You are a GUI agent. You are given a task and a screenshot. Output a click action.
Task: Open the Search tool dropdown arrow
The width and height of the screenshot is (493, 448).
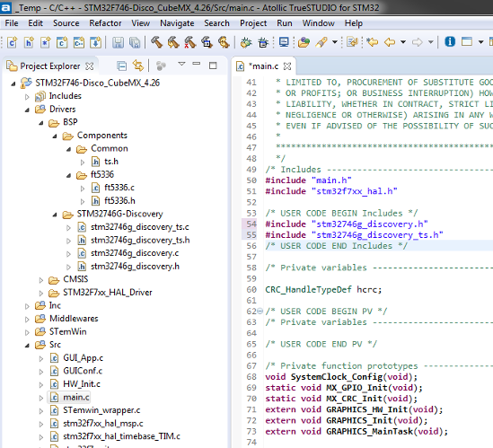point(335,42)
